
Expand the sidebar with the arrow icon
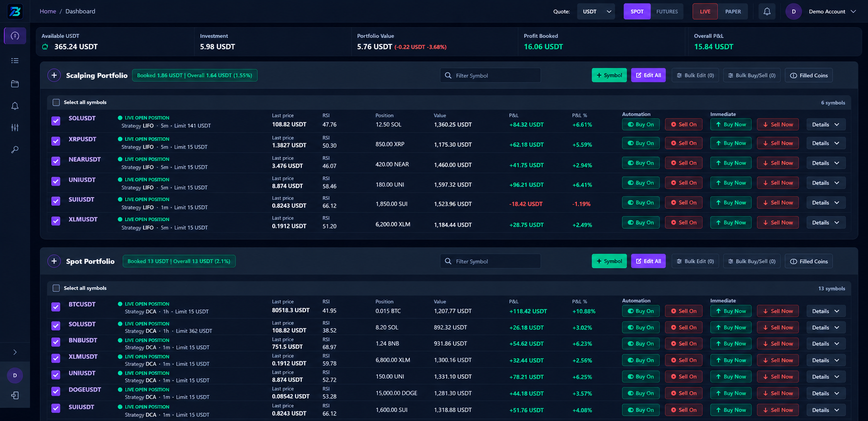[x=15, y=352]
